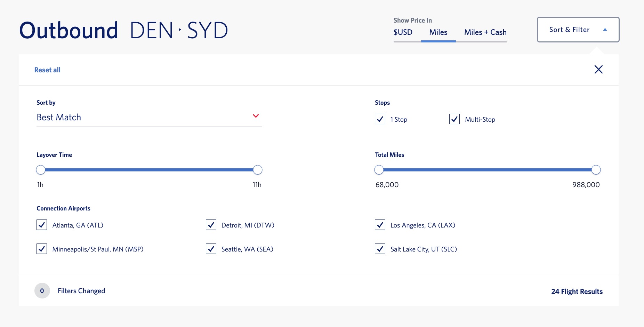Close the filter panel with the X
The image size is (644, 327).
(x=599, y=70)
